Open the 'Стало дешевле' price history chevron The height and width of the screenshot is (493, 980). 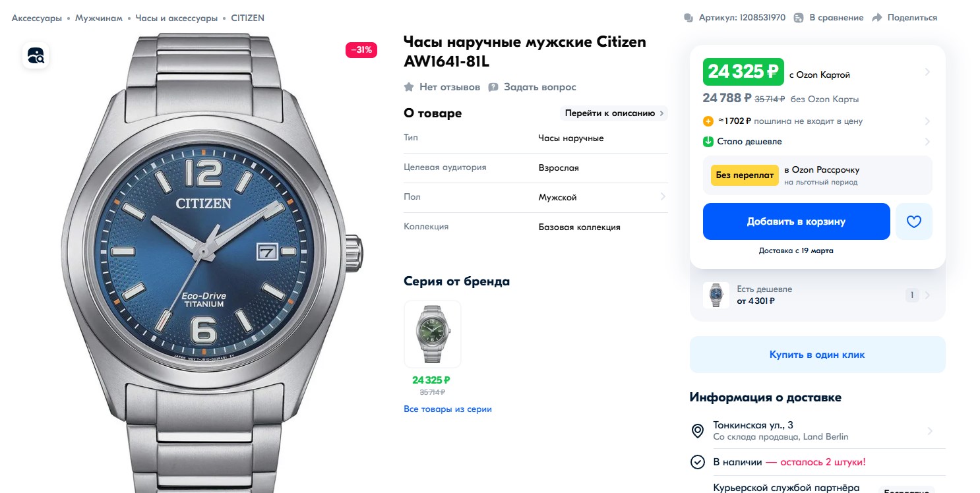click(x=927, y=141)
